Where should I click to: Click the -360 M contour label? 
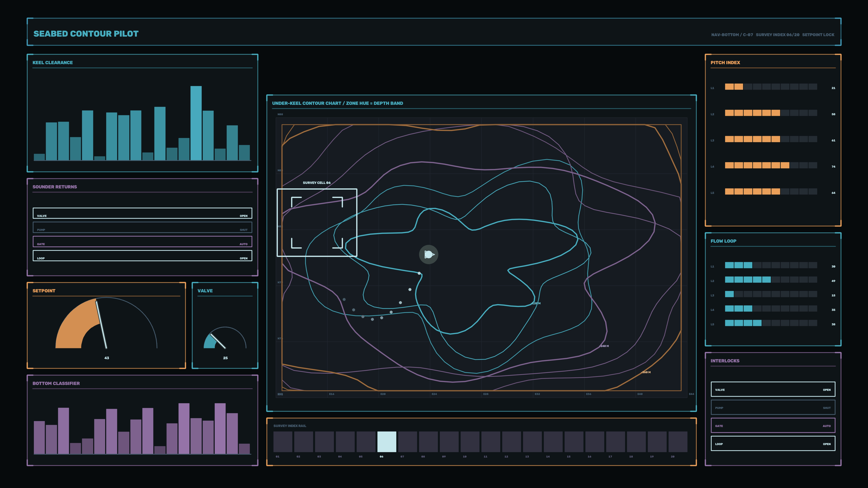tap(646, 372)
